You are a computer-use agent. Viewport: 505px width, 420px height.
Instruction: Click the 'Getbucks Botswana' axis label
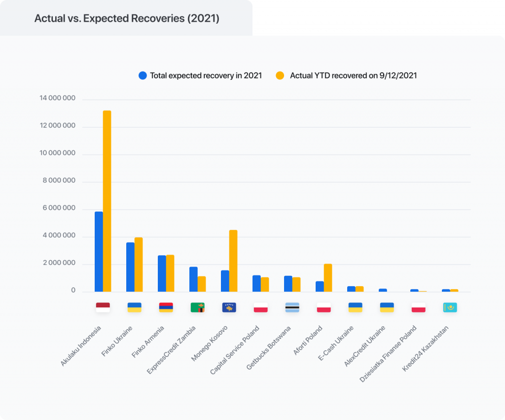click(x=269, y=347)
